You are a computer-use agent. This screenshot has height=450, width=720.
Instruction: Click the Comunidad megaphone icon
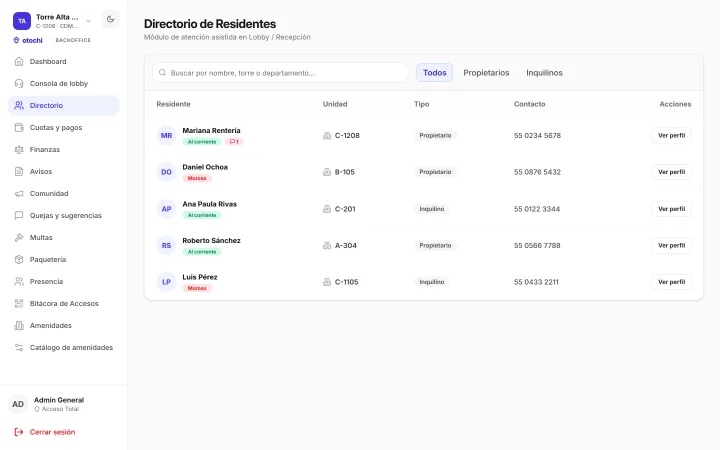coord(19,194)
